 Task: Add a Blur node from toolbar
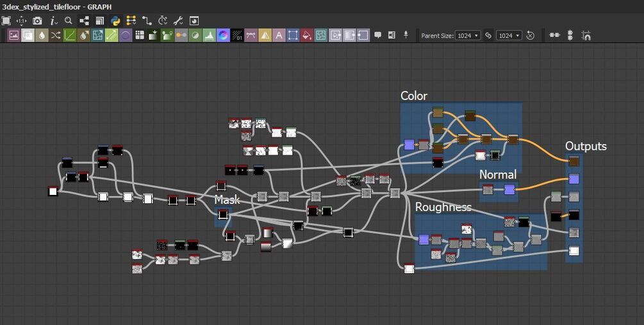tap(42, 35)
